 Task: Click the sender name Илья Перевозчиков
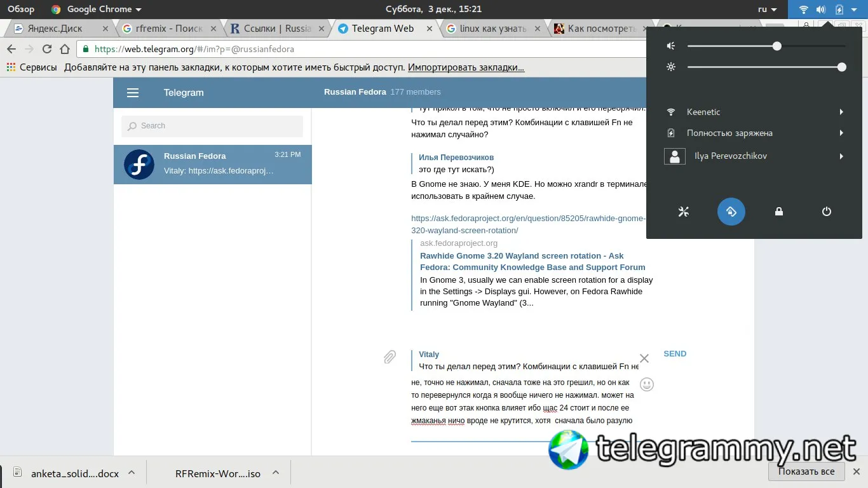click(456, 158)
